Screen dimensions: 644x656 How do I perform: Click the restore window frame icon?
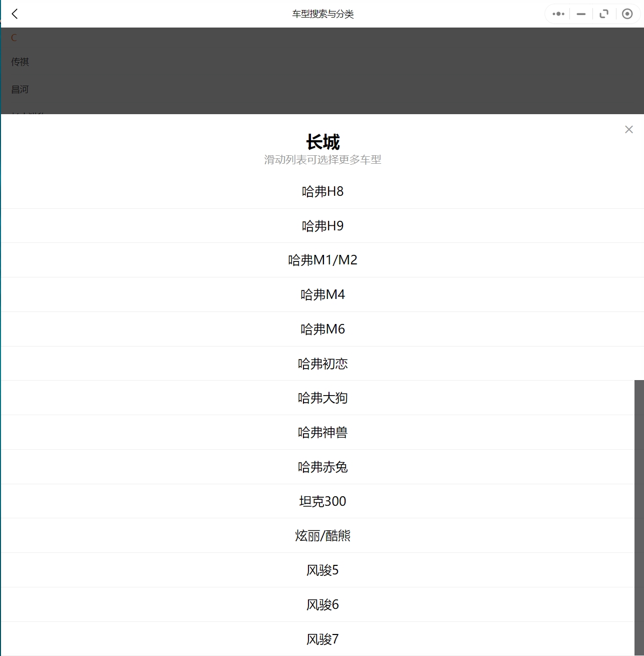[x=603, y=14]
